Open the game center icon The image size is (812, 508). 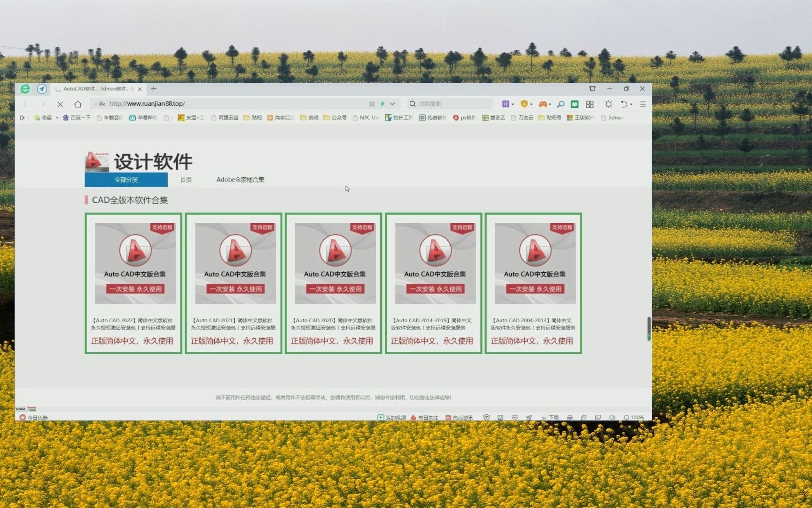(x=544, y=104)
